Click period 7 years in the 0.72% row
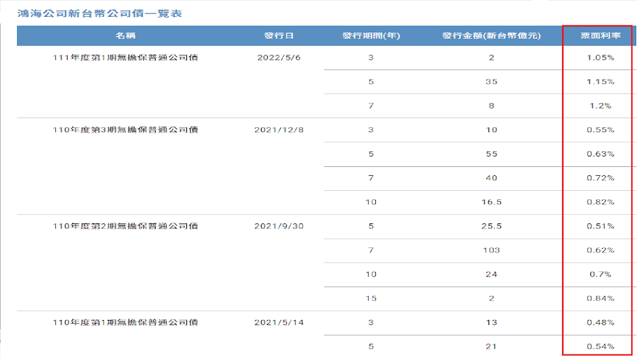The width and height of the screenshot is (644, 359). pos(371,178)
